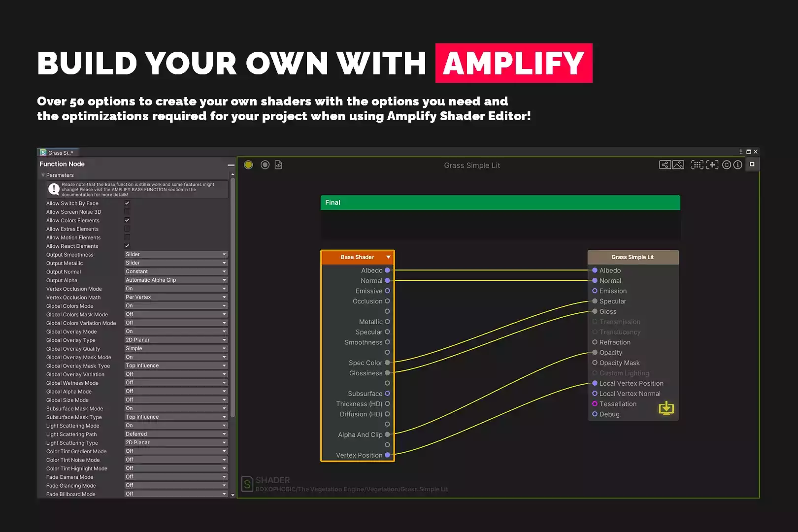Click the 'Global Size Mode' label

click(67, 400)
